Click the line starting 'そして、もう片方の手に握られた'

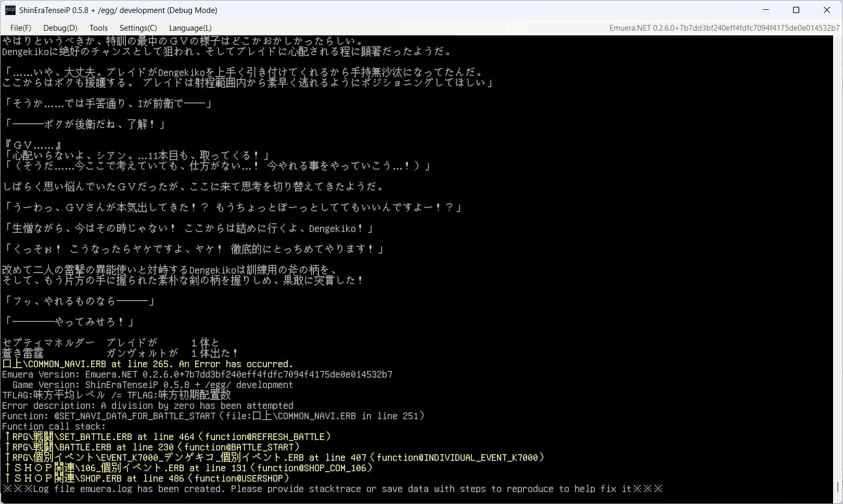(183, 280)
